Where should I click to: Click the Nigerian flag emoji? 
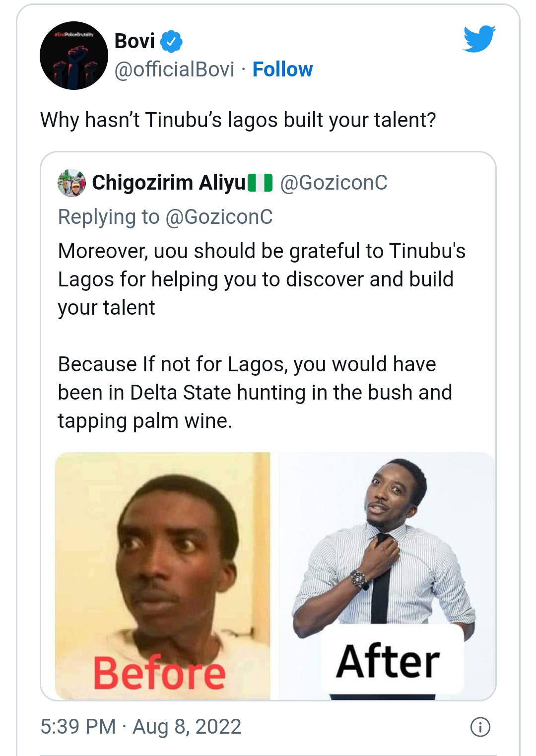click(260, 183)
